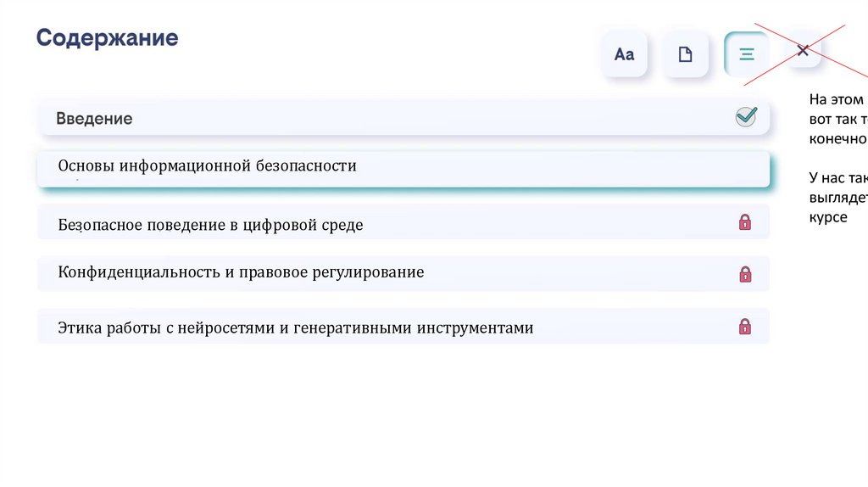Viewport: 868px width, 487px height.
Task: Select Этика работы с нейросетями chapter
Action: (295, 327)
